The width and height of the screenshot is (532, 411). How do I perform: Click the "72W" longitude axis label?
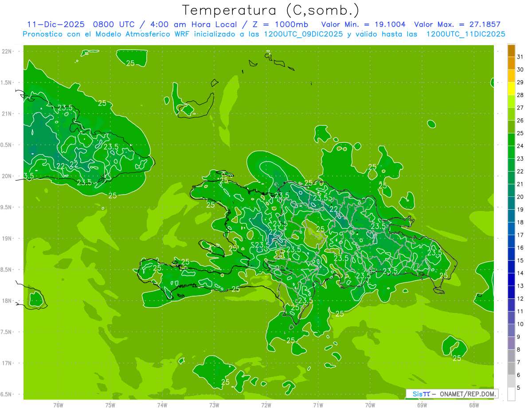(266, 405)
